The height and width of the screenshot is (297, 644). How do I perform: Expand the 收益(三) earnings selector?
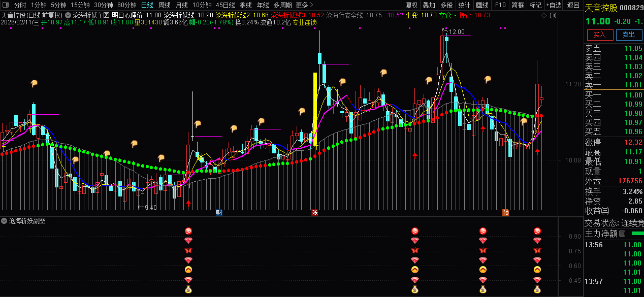point(597,211)
